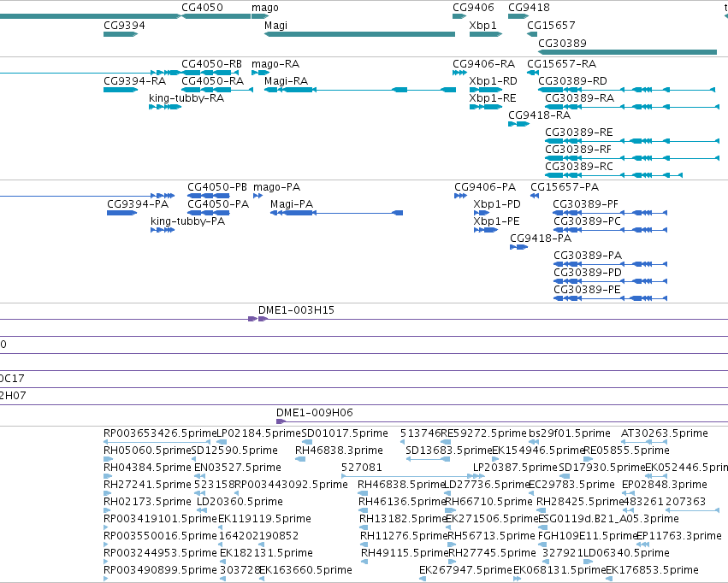This screenshot has height=583, width=728.
Task: Select the CG30389-PE protein label
Action: (587, 290)
